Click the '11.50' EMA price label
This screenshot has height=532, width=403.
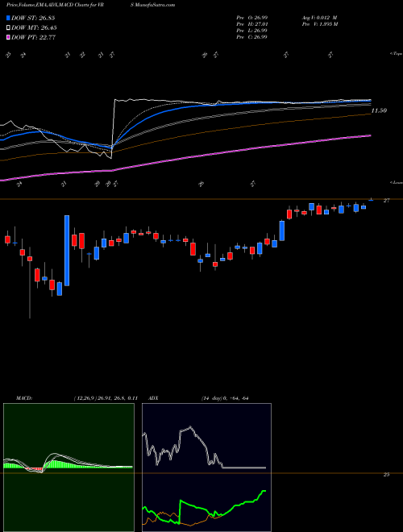(x=379, y=110)
